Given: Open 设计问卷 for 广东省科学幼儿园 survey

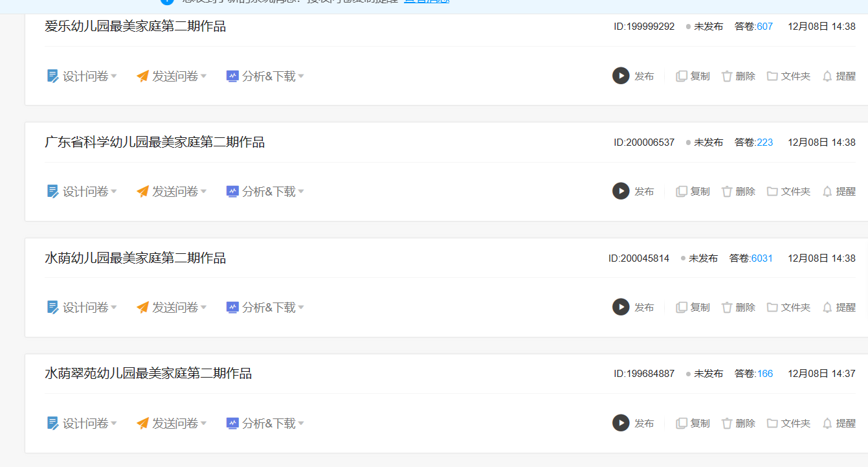Looking at the screenshot, I should click(x=82, y=192).
